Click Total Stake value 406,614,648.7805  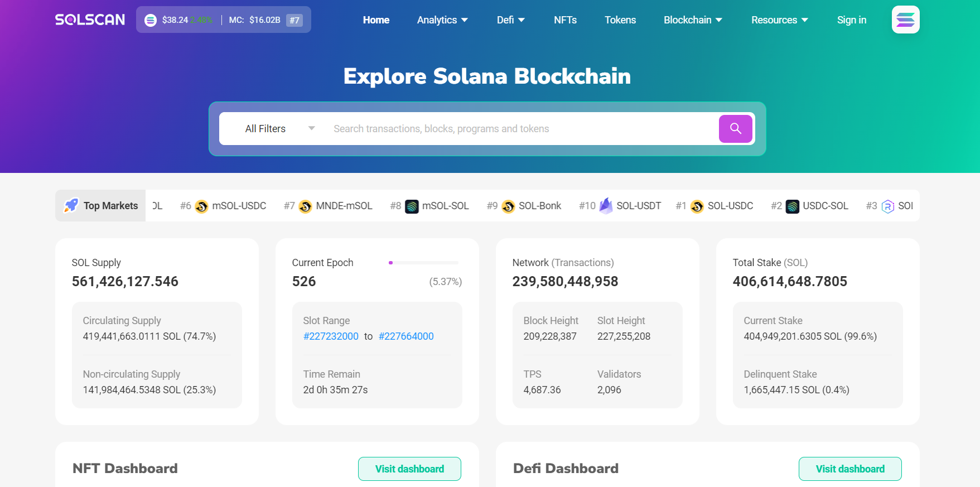click(x=790, y=281)
